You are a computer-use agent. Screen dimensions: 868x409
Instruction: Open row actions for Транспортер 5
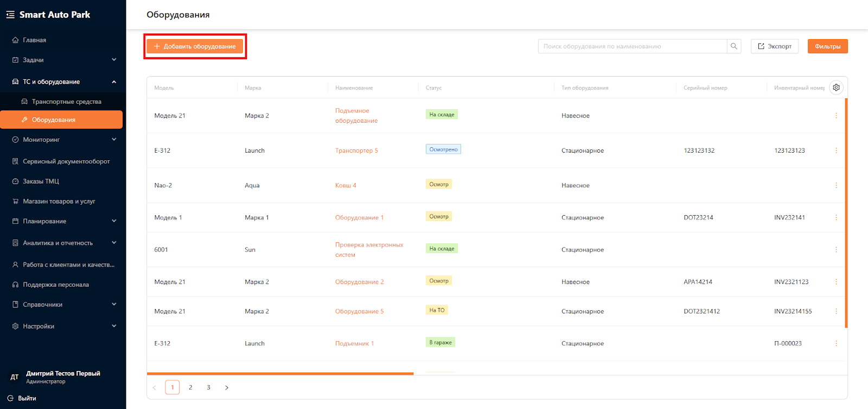[x=836, y=150]
